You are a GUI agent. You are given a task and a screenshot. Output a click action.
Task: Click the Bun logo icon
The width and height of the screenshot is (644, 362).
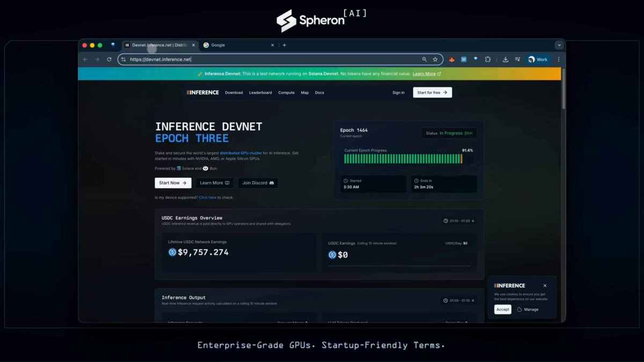[206, 168]
